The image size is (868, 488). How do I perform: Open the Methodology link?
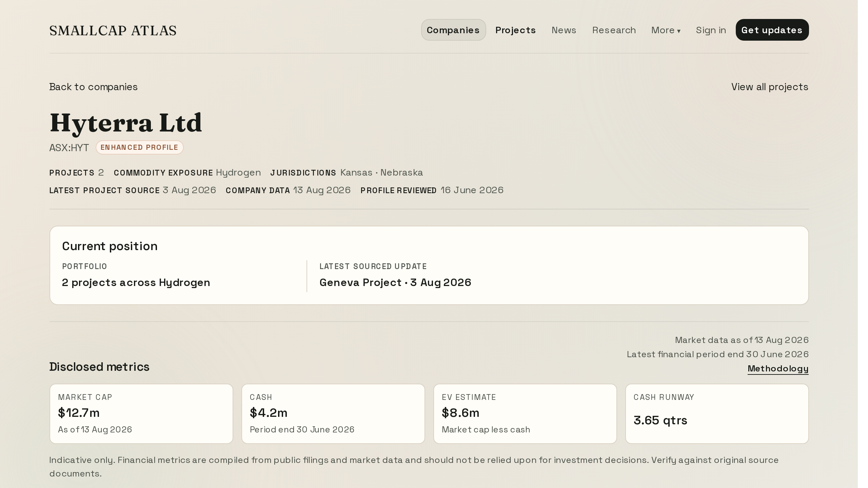point(778,368)
